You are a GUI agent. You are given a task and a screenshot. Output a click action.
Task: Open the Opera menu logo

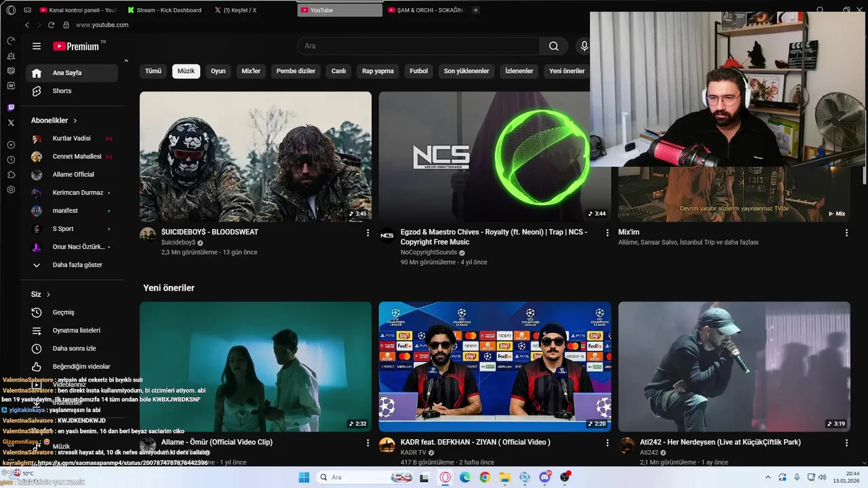point(11,10)
